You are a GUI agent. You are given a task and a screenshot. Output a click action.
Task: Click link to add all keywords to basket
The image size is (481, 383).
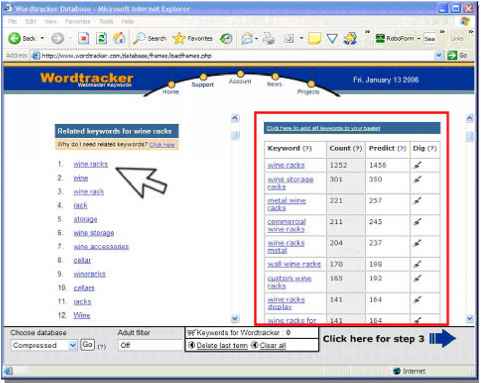(323, 128)
